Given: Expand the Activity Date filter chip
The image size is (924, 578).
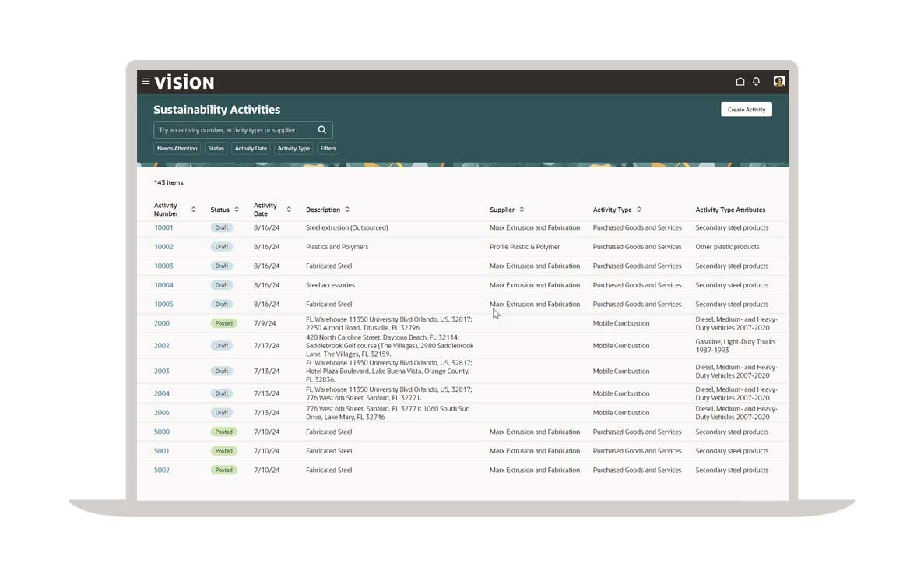Looking at the screenshot, I should tap(251, 149).
